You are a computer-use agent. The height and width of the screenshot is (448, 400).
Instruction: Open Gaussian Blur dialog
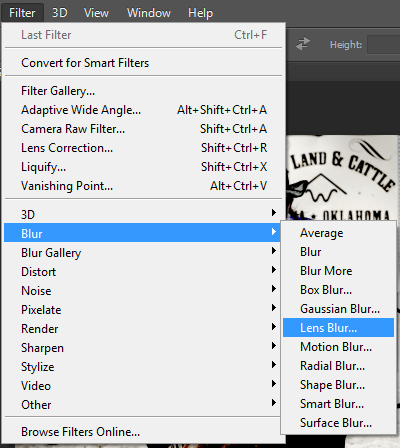[338, 309]
